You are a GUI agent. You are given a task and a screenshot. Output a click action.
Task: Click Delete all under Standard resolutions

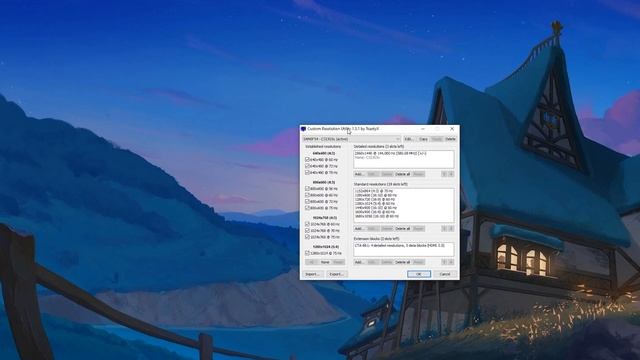[x=402, y=229]
